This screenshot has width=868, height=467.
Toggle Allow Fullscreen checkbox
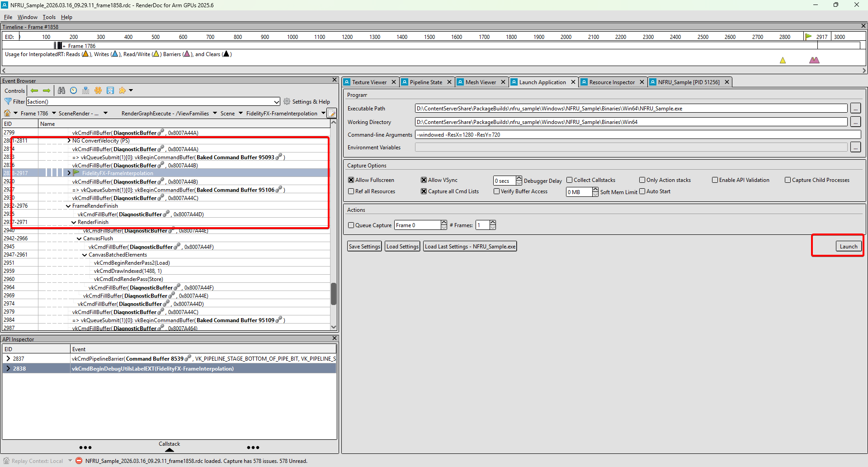click(351, 180)
